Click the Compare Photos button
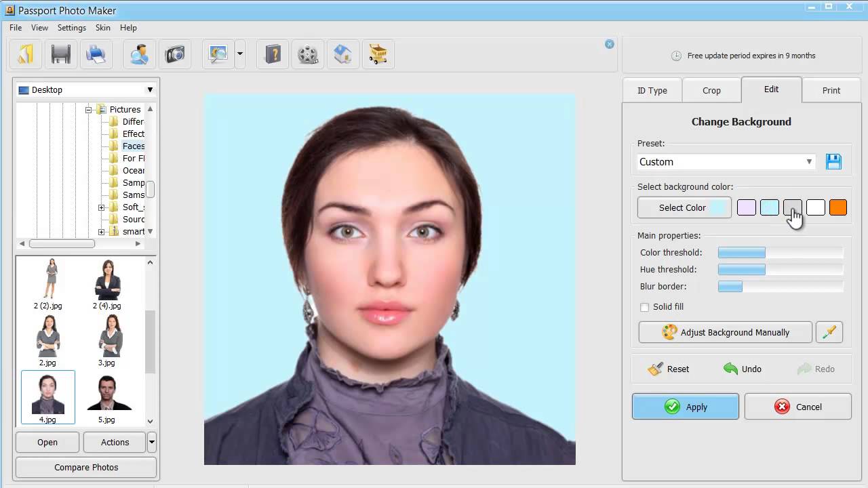Viewport: 868px width, 488px height. pyautogui.click(x=86, y=467)
